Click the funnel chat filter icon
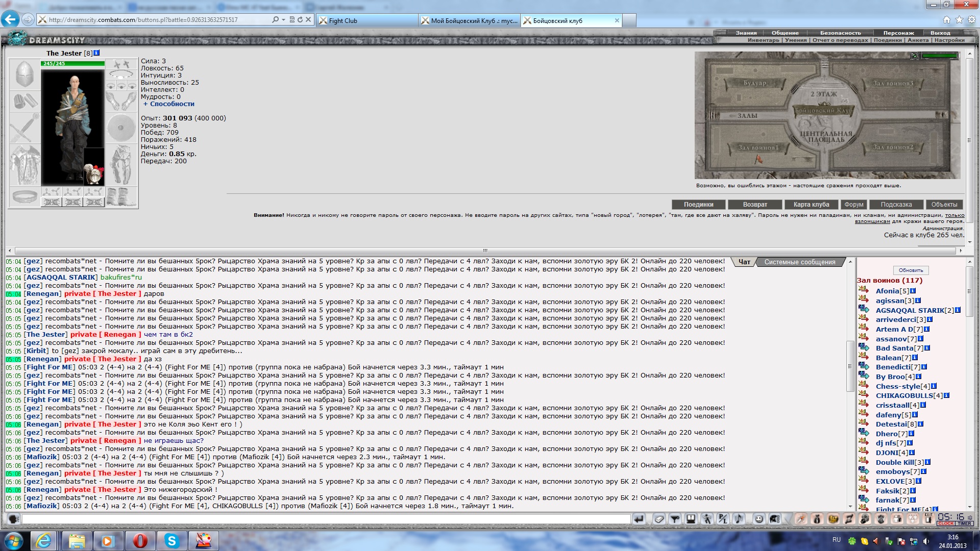Image resolution: width=980 pixels, height=551 pixels. coord(675,519)
